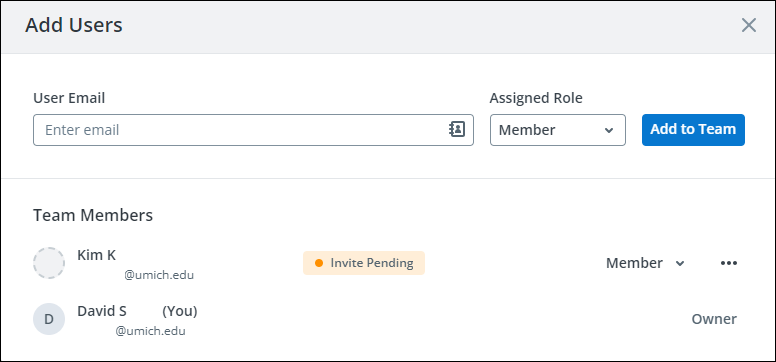Change Kim K's Member role dropdown
Screen dimensions: 776x362
645,263
